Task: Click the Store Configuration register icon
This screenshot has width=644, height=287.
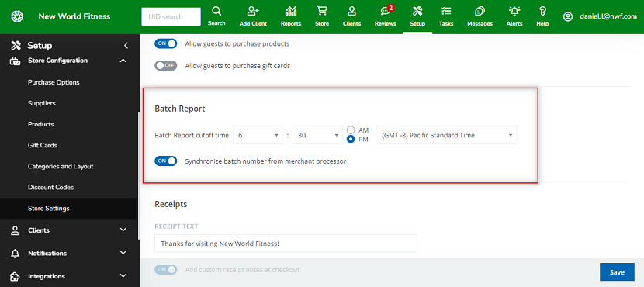Action: [x=16, y=61]
